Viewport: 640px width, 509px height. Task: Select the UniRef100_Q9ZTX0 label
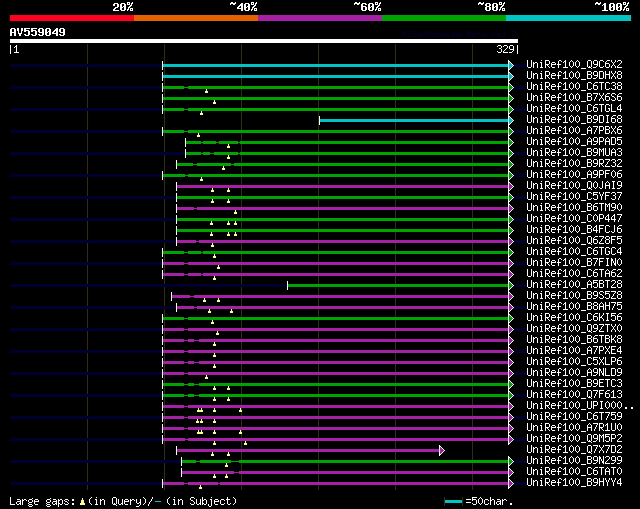coord(574,329)
